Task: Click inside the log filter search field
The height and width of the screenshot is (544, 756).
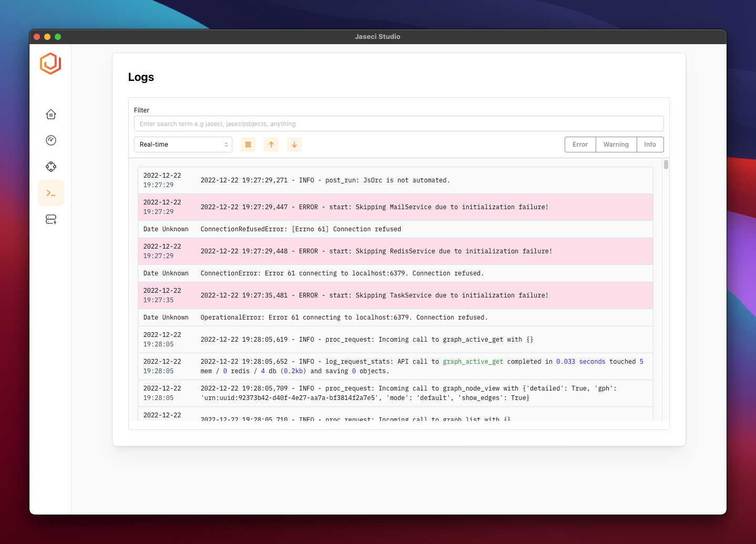Action: point(399,123)
